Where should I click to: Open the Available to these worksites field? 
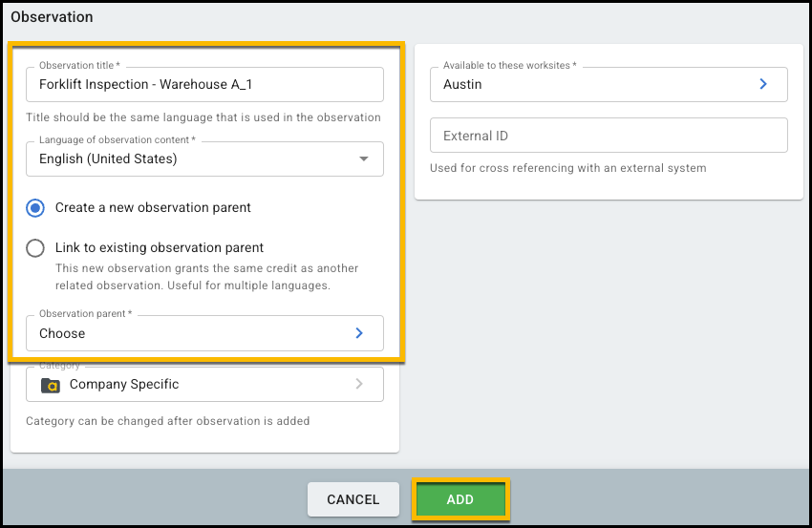point(609,84)
